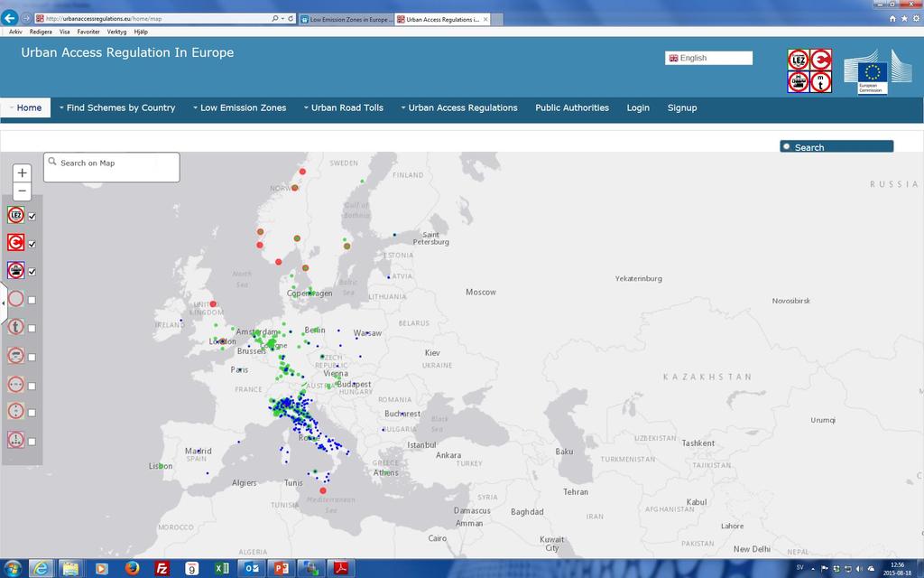Viewport: 924px width, 578px height.
Task: Expand the Low Emission Zones menu
Action: pos(239,108)
